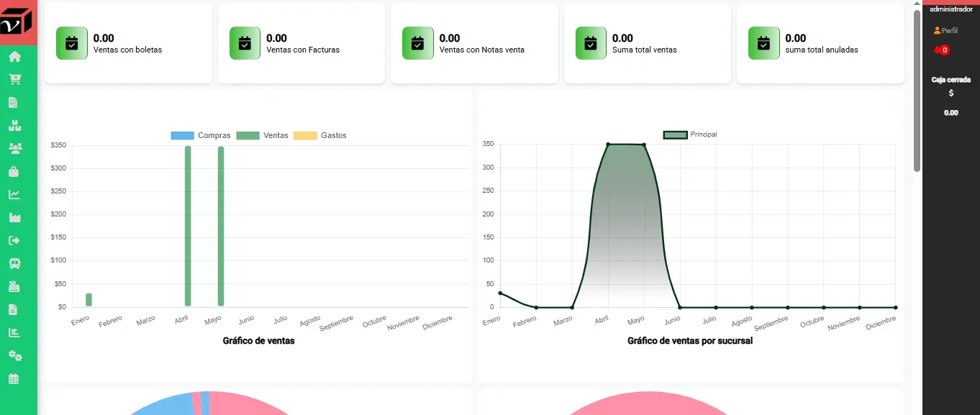Image resolution: width=980 pixels, height=415 pixels.
Task: Select the shopping bag icon in the sidebar
Action: (14, 172)
